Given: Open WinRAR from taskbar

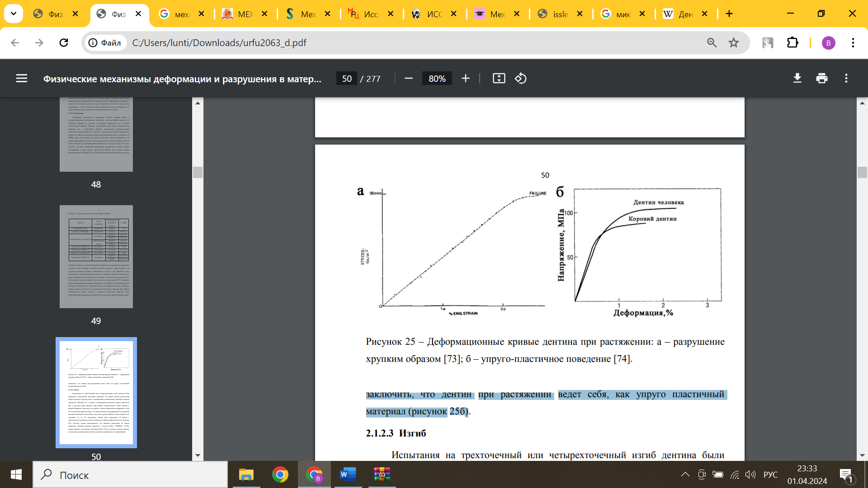Looking at the screenshot, I should 382,474.
